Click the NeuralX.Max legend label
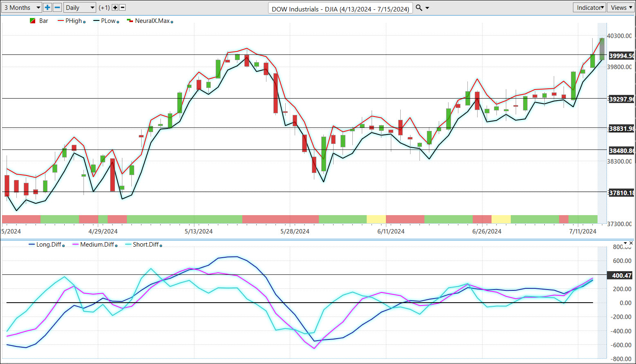The width and height of the screenshot is (636, 364). [x=152, y=21]
